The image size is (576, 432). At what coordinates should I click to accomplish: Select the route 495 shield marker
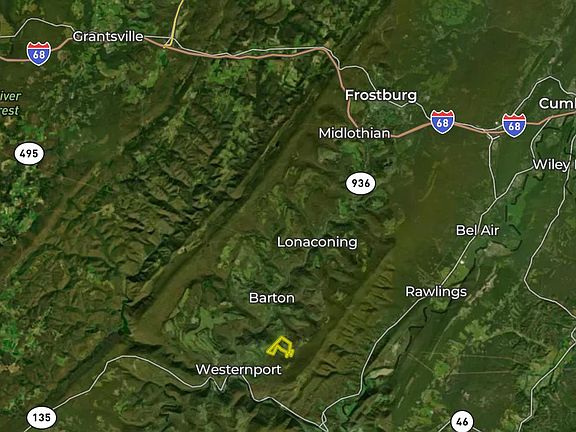tap(29, 154)
